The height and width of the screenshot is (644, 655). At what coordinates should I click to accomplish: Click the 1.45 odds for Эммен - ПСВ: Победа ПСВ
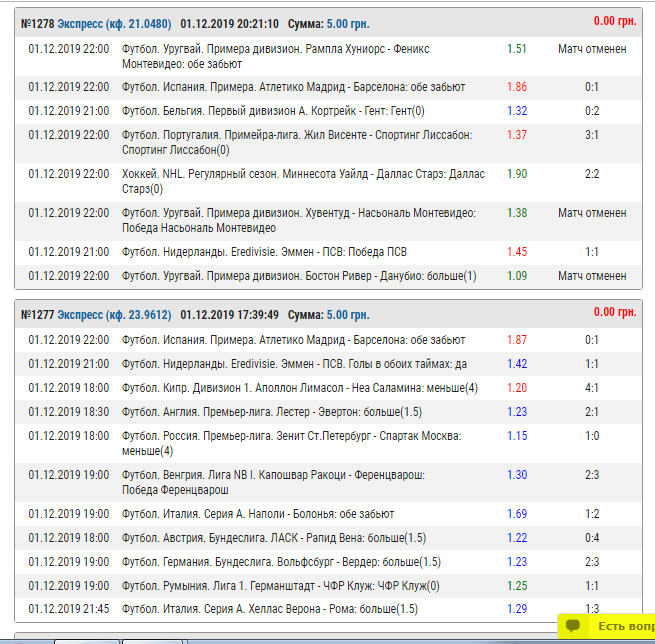click(x=517, y=252)
